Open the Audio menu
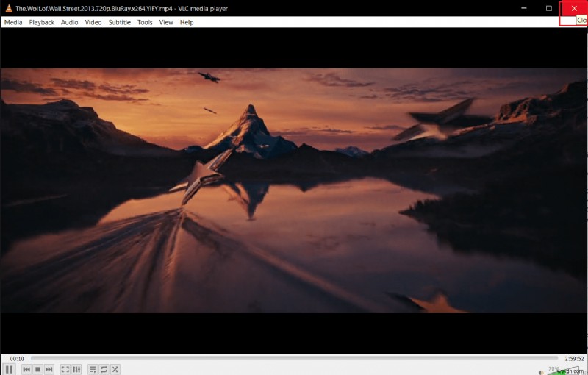Image resolution: width=588 pixels, height=375 pixels. tap(69, 22)
